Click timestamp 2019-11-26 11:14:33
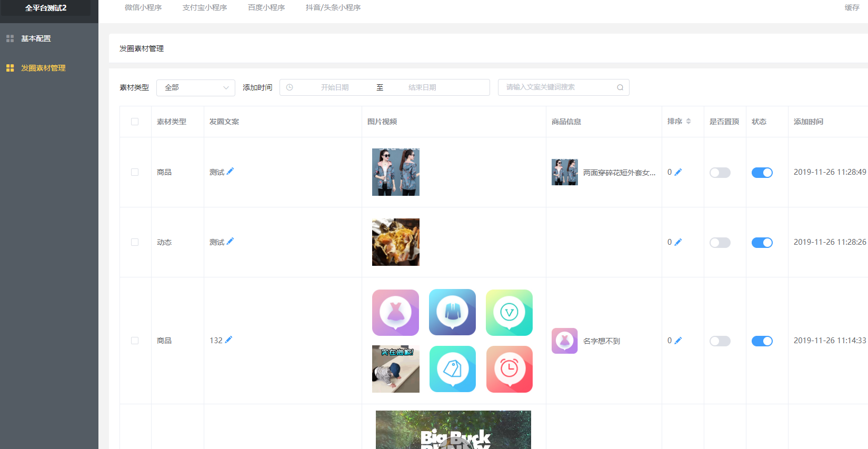Image resolution: width=868 pixels, height=449 pixels. tap(830, 341)
